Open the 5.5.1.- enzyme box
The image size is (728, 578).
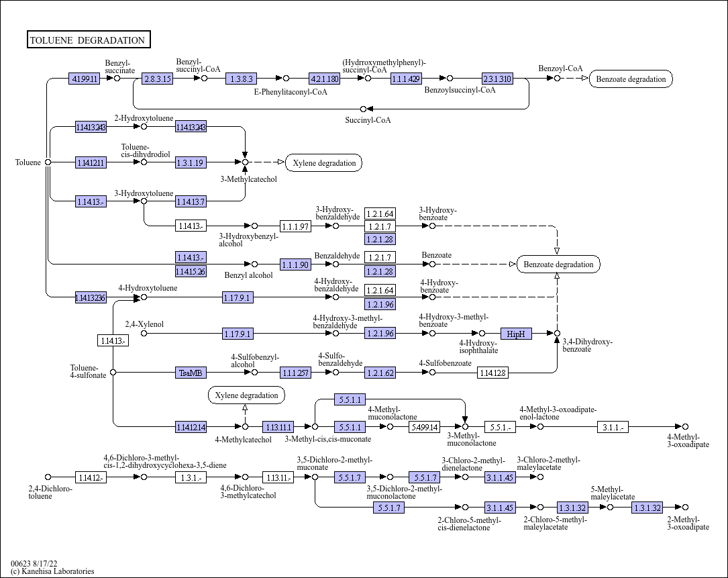tap(500, 427)
